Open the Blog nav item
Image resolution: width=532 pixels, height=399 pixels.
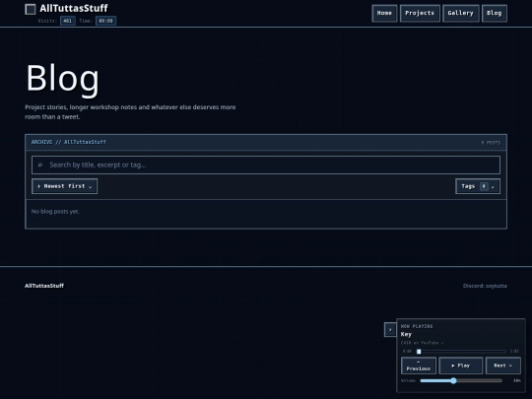coord(495,13)
